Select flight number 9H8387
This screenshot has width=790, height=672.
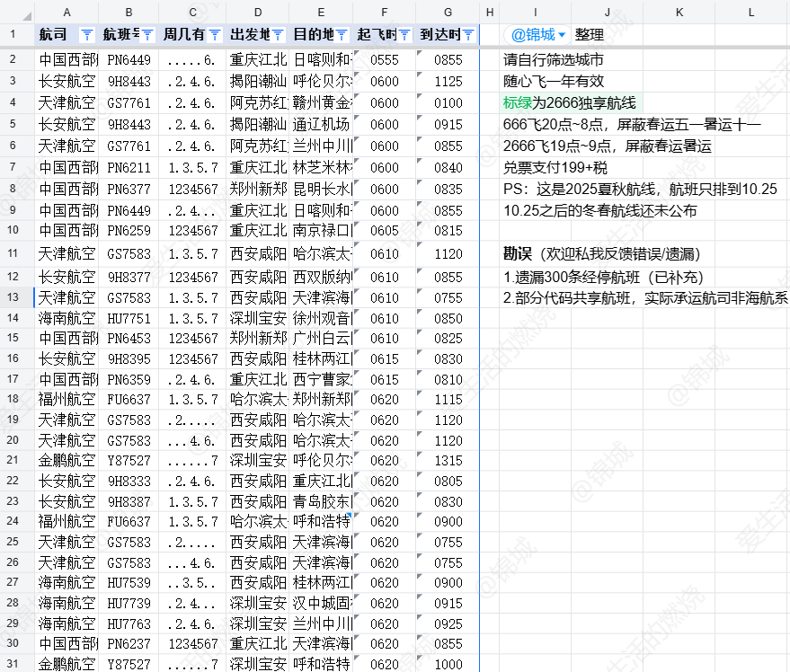pyautogui.click(x=129, y=501)
